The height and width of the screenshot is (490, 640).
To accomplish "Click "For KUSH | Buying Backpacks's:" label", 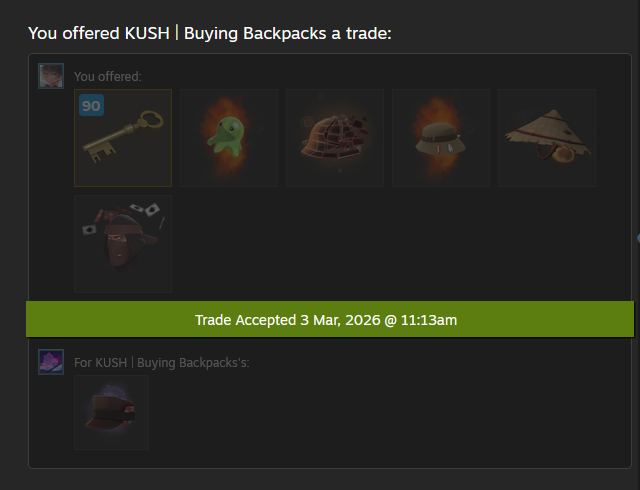I will 162,363.
